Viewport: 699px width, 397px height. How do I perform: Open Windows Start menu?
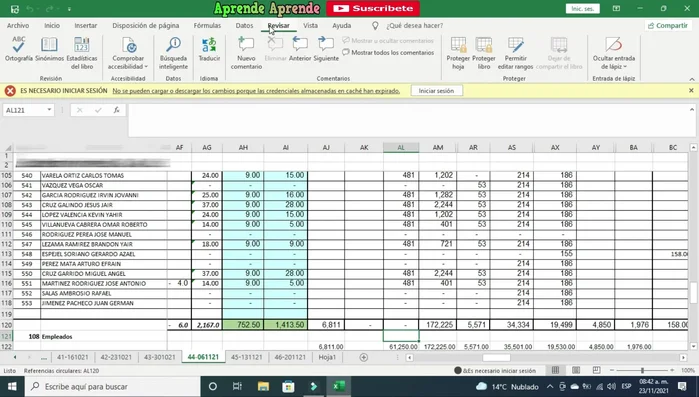pos(12,386)
